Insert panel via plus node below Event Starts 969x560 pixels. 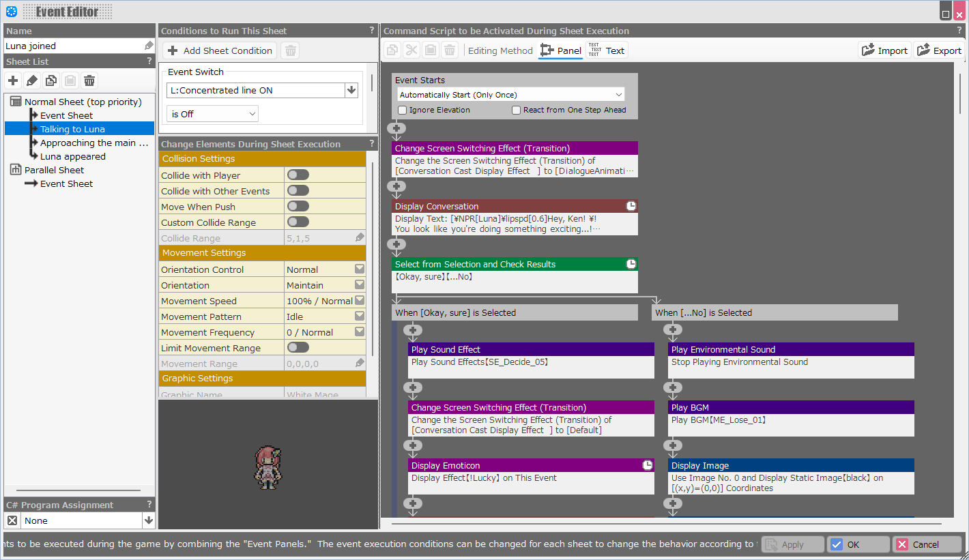396,128
